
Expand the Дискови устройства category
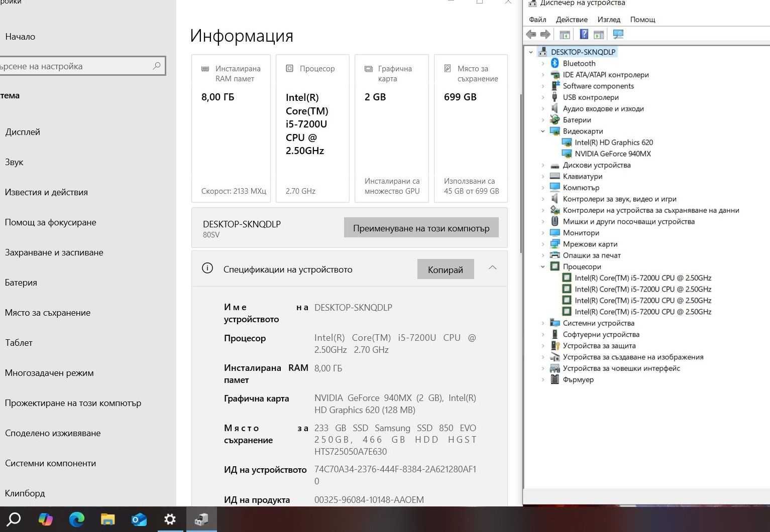click(543, 165)
